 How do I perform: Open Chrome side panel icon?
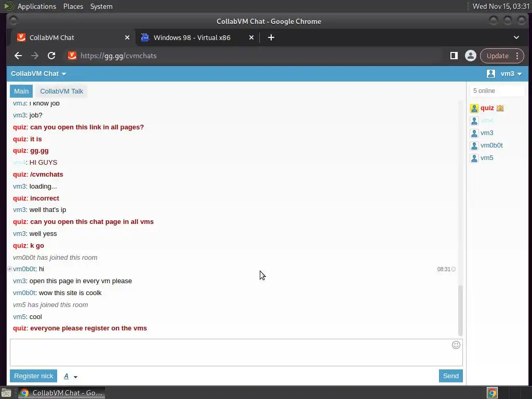pyautogui.click(x=454, y=56)
